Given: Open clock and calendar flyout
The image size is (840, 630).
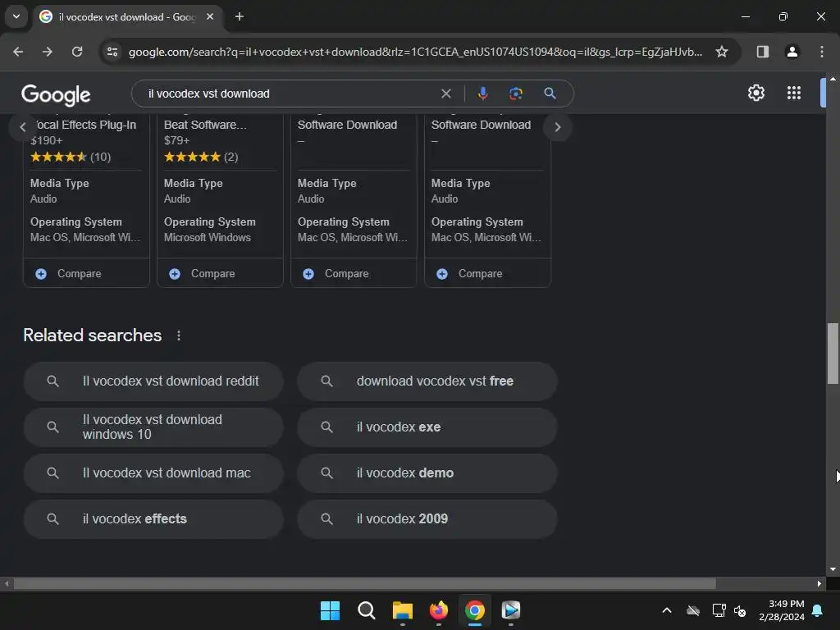Looking at the screenshot, I should point(782,610).
